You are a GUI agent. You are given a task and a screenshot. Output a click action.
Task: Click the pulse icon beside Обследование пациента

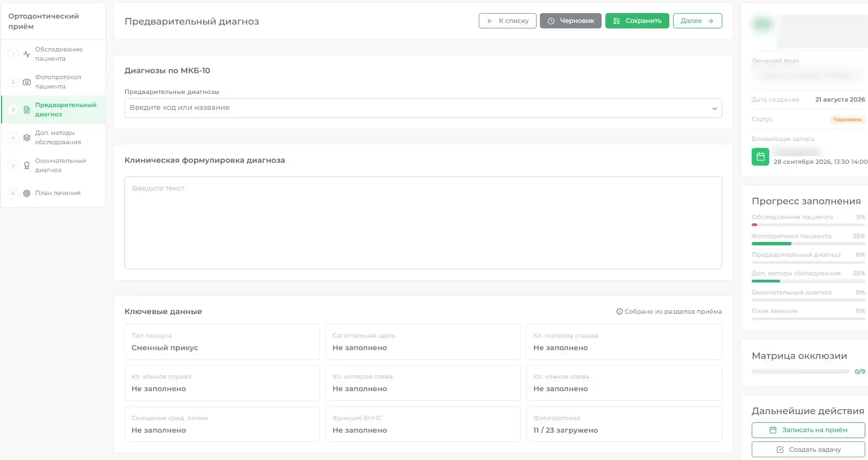coord(27,54)
